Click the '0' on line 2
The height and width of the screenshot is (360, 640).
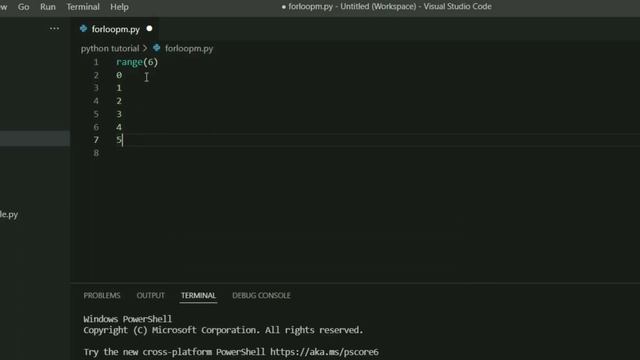coord(119,75)
